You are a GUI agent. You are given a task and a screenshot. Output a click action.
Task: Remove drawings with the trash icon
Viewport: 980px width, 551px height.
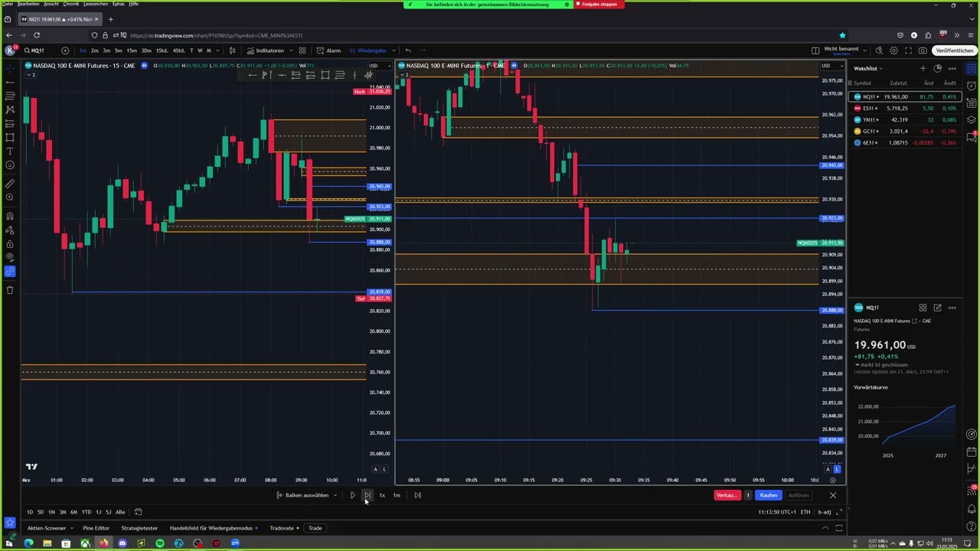click(10, 290)
